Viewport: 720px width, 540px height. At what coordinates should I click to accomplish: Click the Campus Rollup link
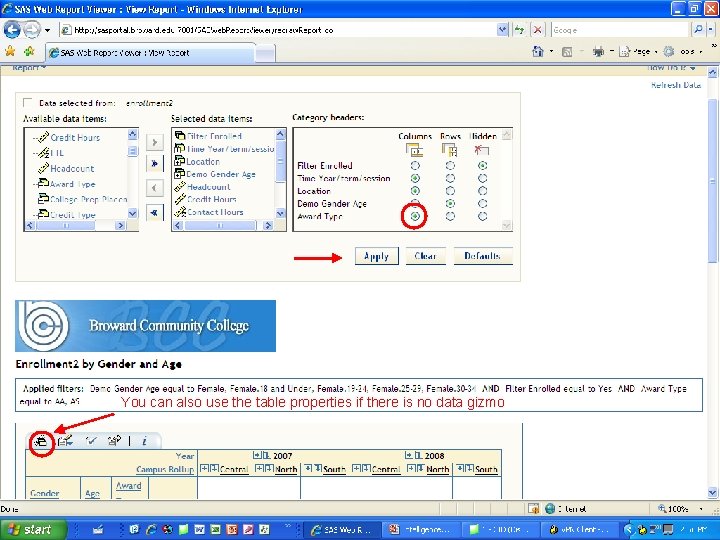click(165, 469)
